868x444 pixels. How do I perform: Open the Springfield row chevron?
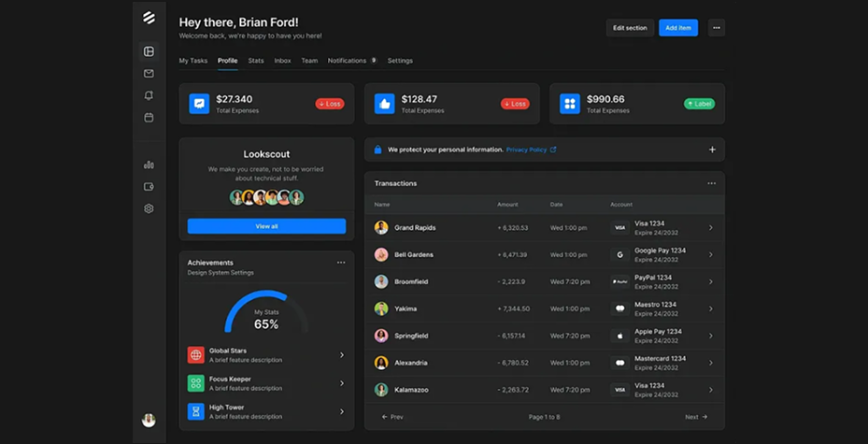click(x=711, y=337)
